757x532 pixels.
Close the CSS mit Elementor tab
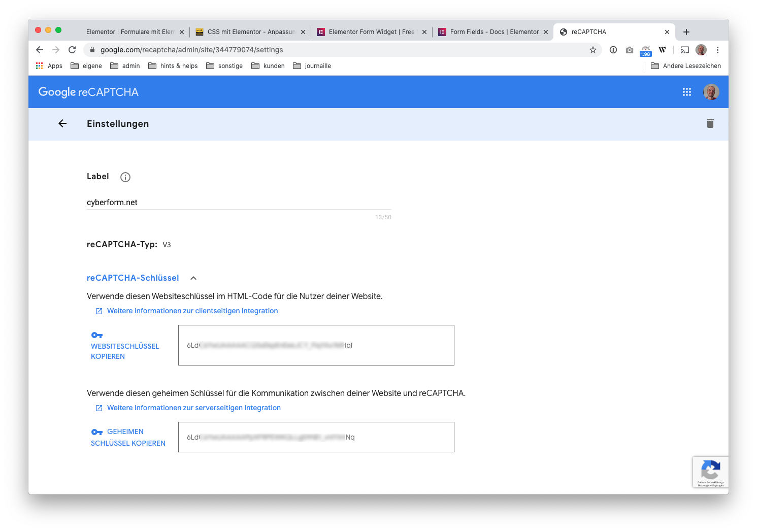pyautogui.click(x=303, y=32)
